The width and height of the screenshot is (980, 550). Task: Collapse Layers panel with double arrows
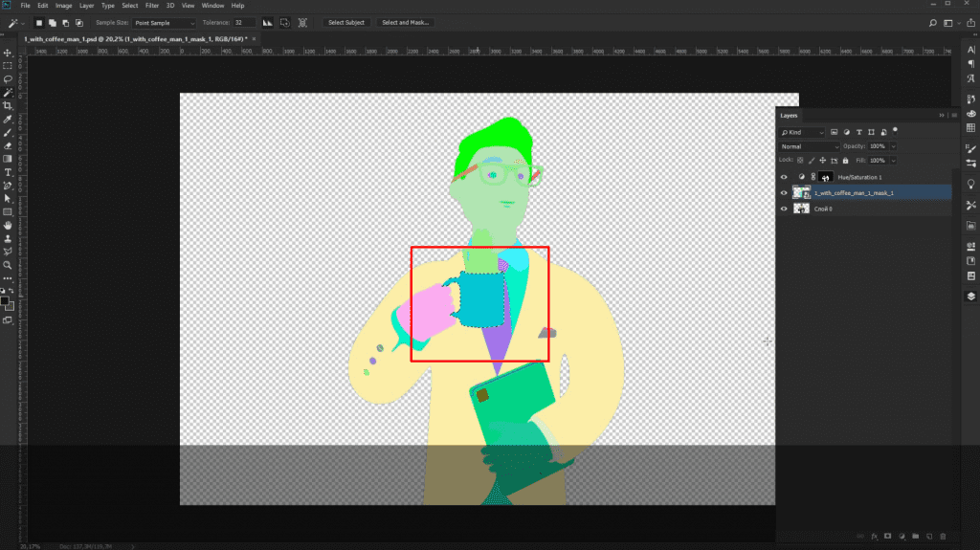942,116
